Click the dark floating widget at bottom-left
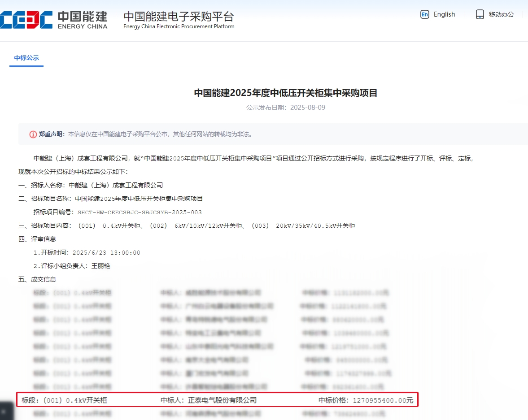 pyautogui.click(x=7, y=411)
